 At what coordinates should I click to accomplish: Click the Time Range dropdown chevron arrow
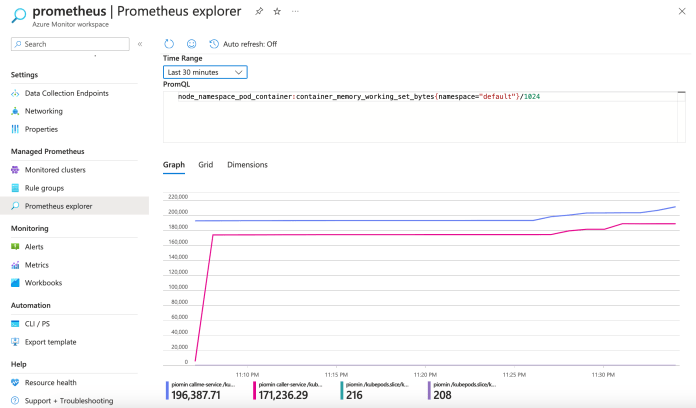[x=238, y=72]
